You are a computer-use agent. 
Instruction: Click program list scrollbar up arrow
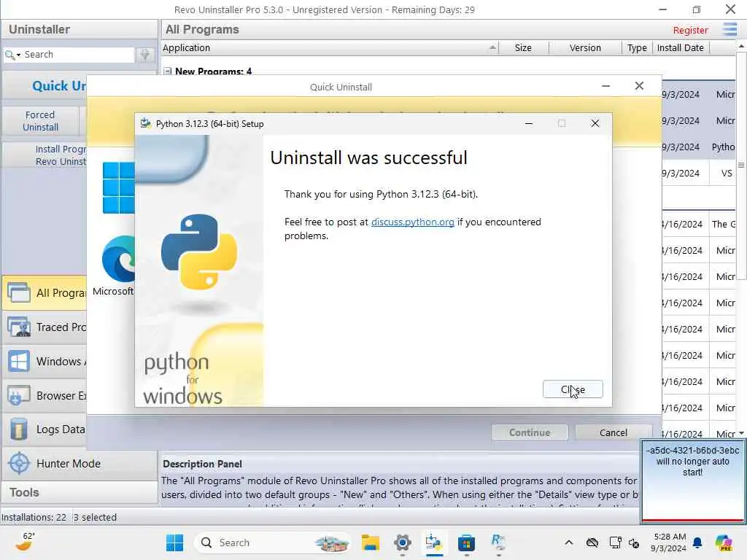point(742,46)
